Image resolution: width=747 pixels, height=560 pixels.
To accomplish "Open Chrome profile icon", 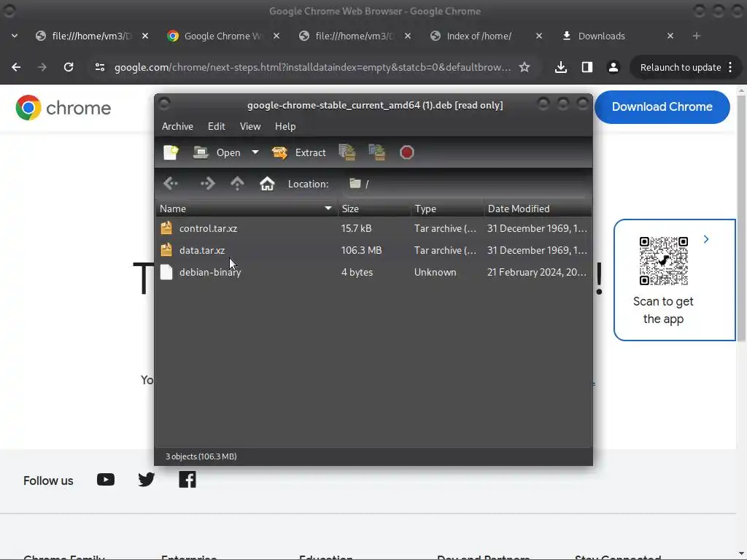I will pyautogui.click(x=613, y=67).
